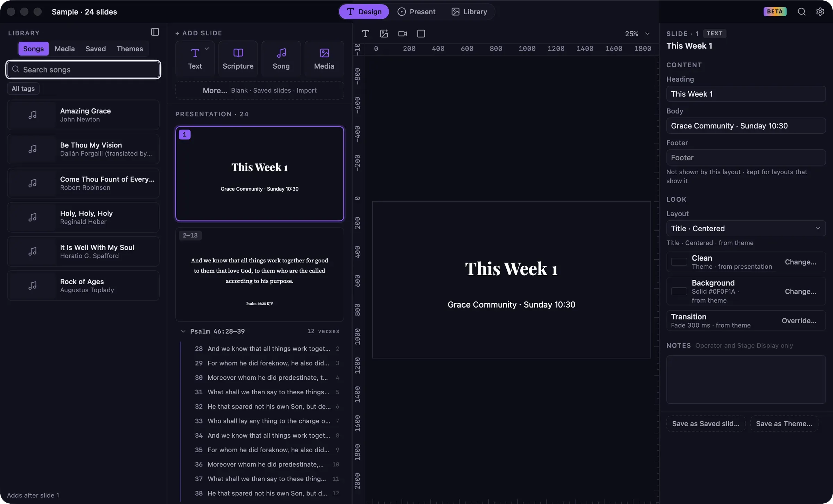The image size is (833, 504).
Task: Add a Song slide
Action: click(x=281, y=58)
